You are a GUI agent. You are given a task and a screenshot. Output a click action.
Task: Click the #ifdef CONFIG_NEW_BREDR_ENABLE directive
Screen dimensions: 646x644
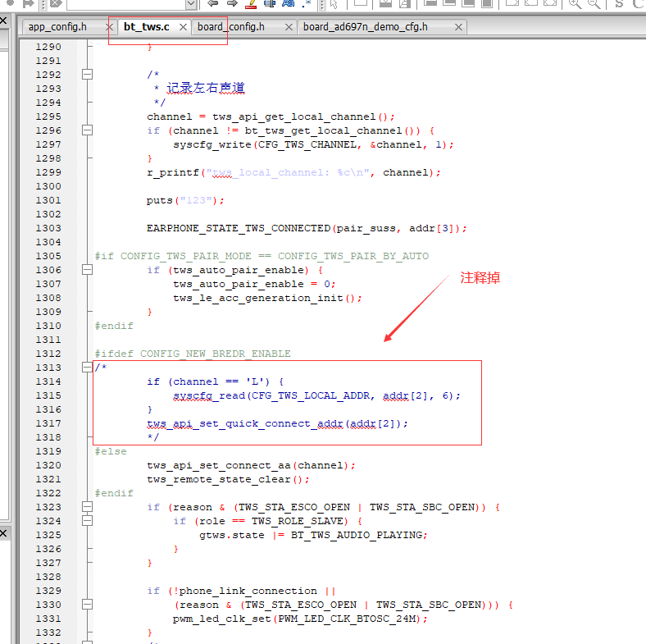pos(193,354)
